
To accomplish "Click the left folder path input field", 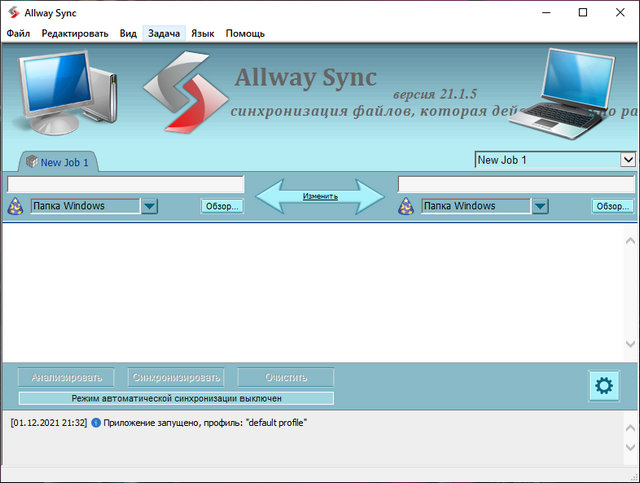I will [x=126, y=184].
